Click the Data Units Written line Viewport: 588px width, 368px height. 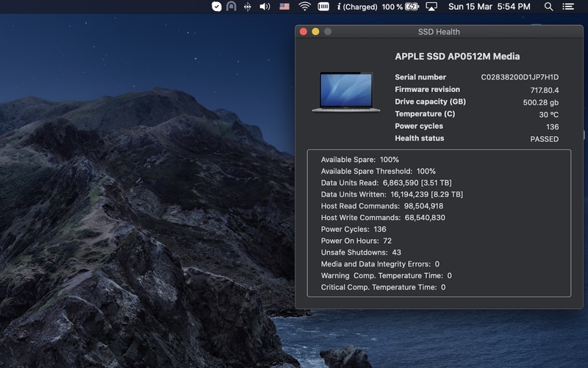[392, 194]
